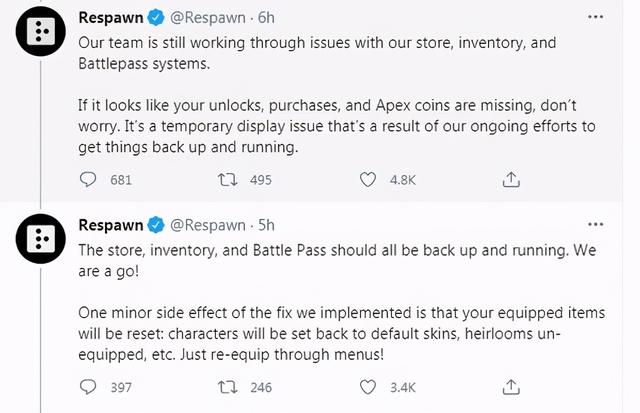
Task: Click the verified badge on the second tweet
Action: pyautogui.click(x=156, y=224)
